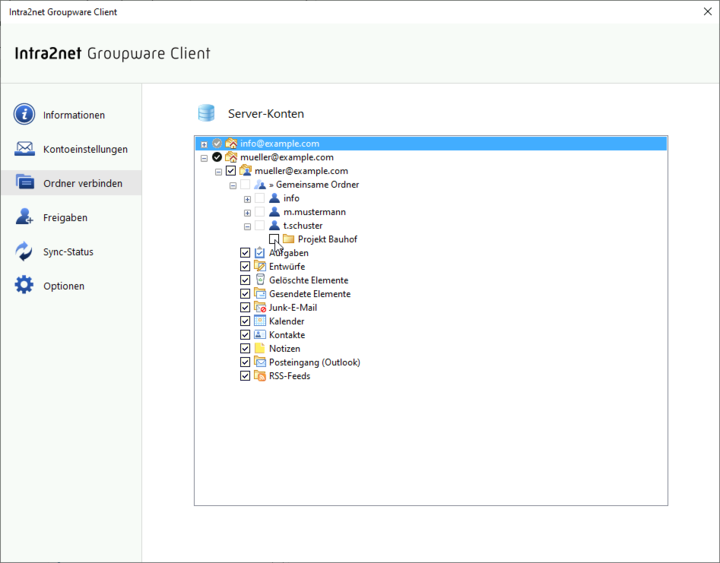720x563 pixels.
Task: Open the Kontoeinstellungen section
Action: click(71, 149)
